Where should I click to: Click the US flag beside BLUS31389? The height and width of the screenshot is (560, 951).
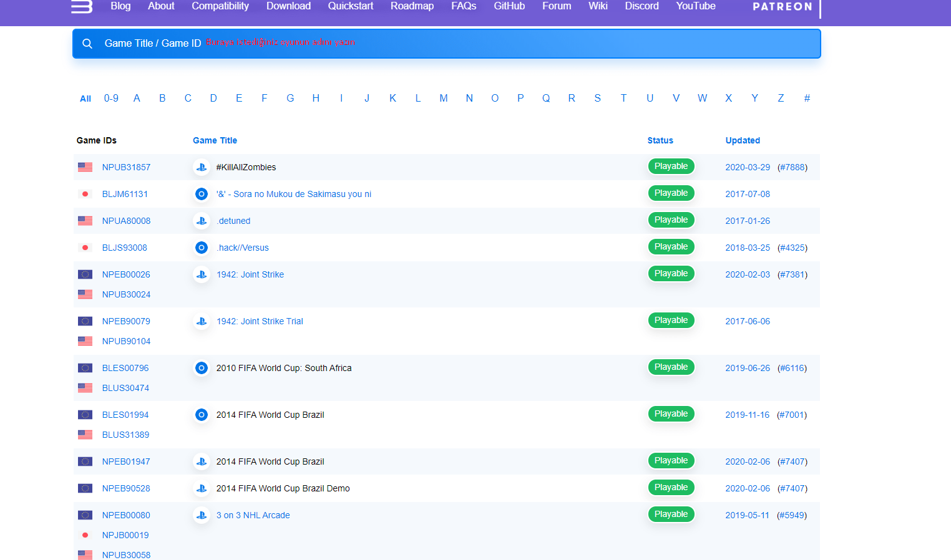coord(85,435)
